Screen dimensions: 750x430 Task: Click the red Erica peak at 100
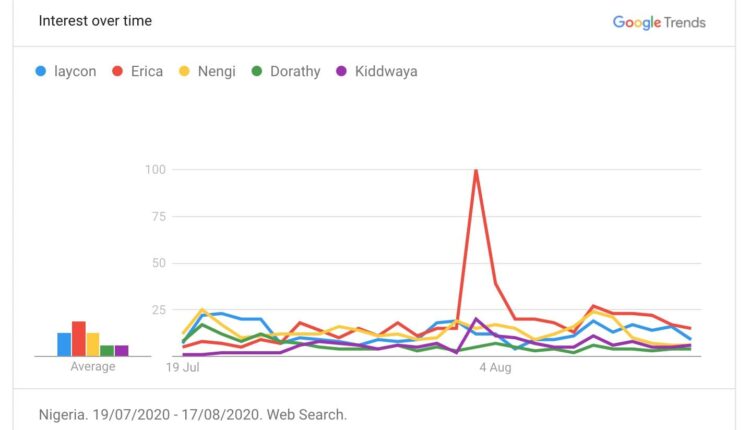[476, 170]
